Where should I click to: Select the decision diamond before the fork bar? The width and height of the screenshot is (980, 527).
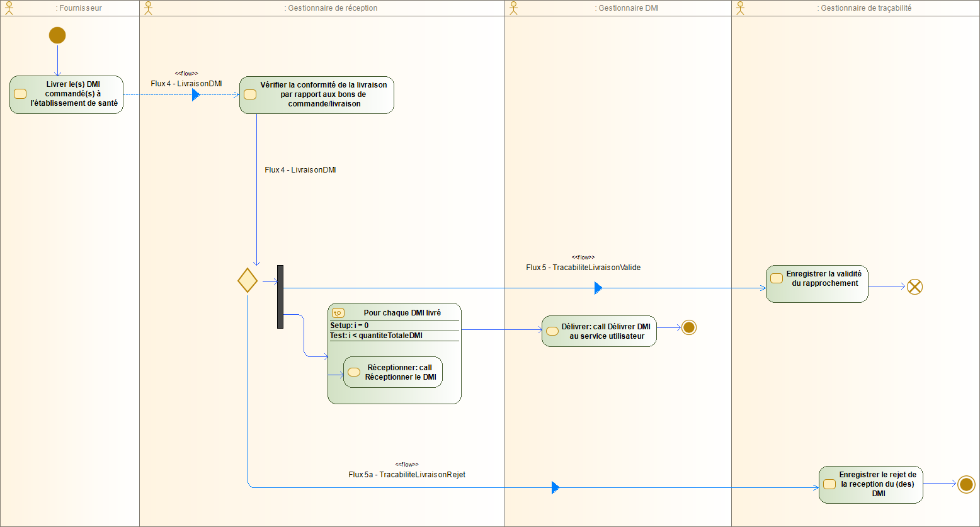[x=248, y=280]
